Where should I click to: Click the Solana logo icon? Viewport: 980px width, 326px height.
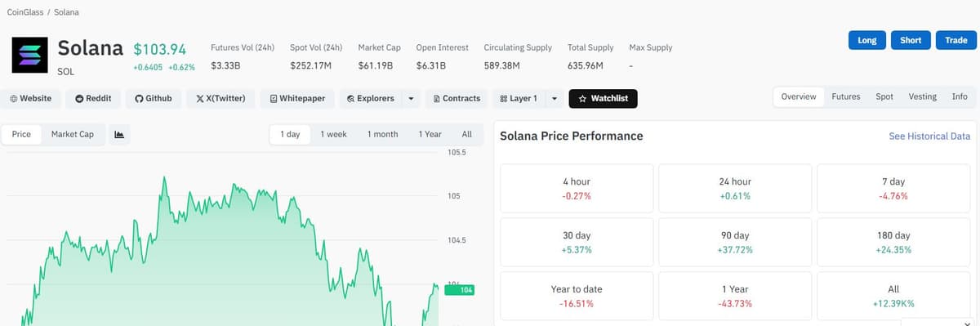[29, 56]
